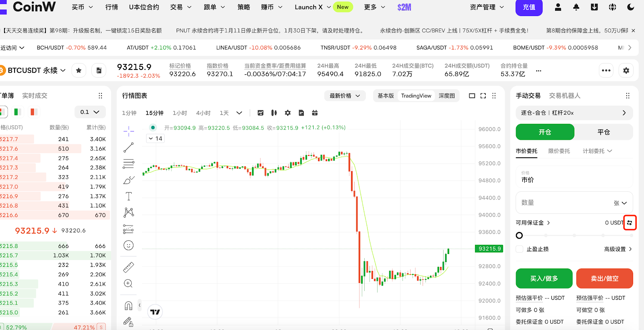Select the trend line drawing tool

[128, 148]
